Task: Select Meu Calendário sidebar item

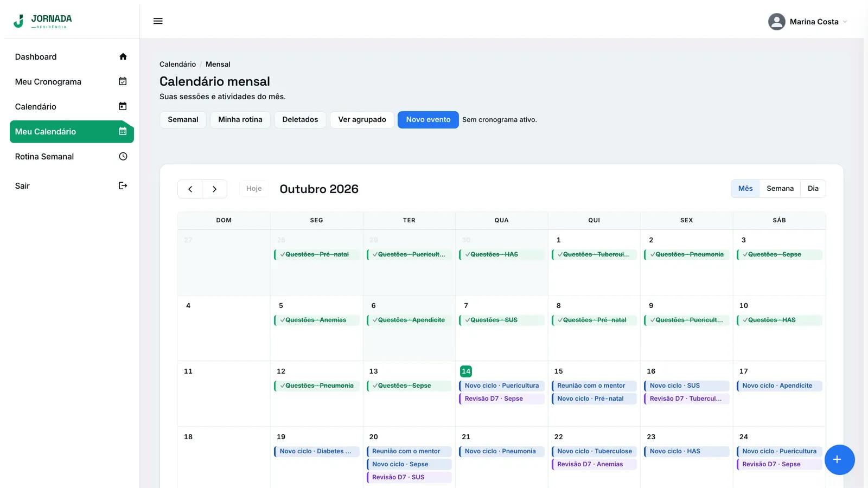Action: tap(72, 131)
